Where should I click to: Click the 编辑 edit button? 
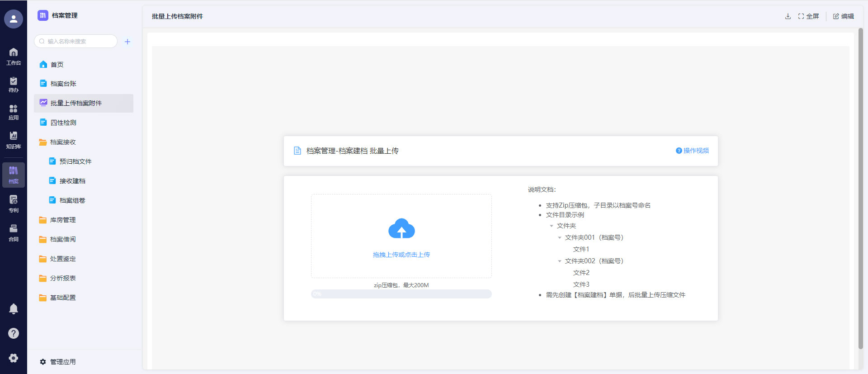click(x=844, y=16)
